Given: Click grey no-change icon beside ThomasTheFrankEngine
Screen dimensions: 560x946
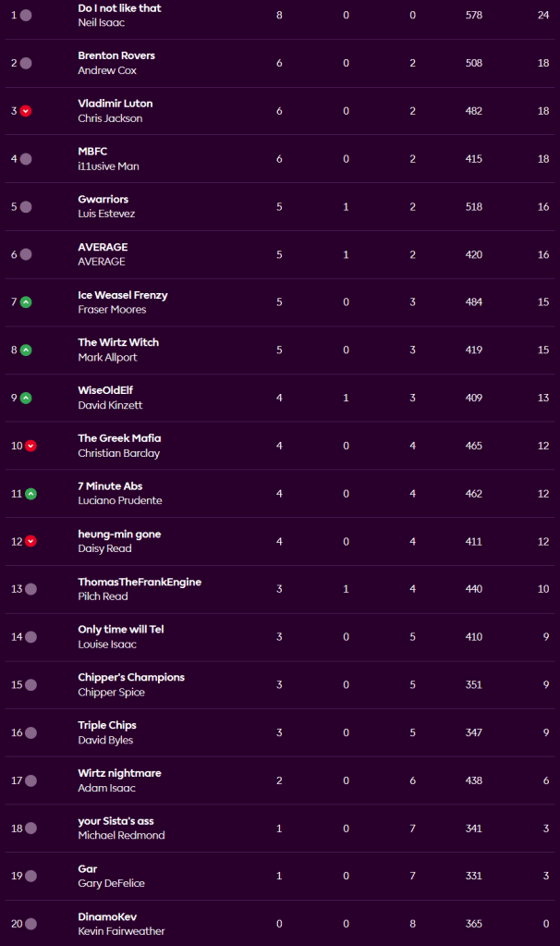Looking at the screenshot, I should 30,589.
